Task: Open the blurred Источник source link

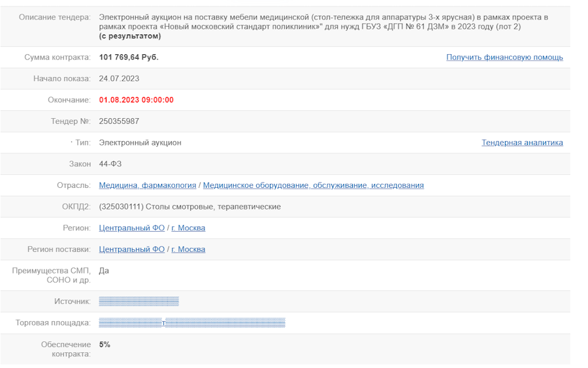Action: 139,301
